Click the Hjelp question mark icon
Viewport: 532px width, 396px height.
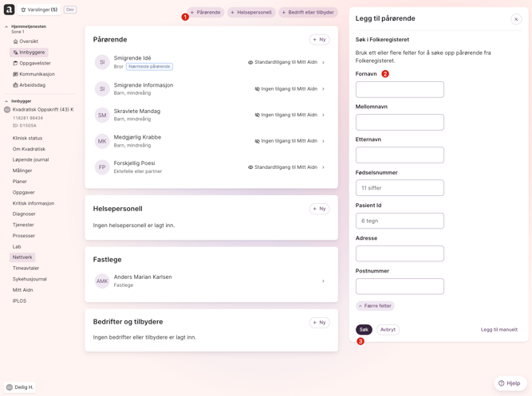point(501,383)
